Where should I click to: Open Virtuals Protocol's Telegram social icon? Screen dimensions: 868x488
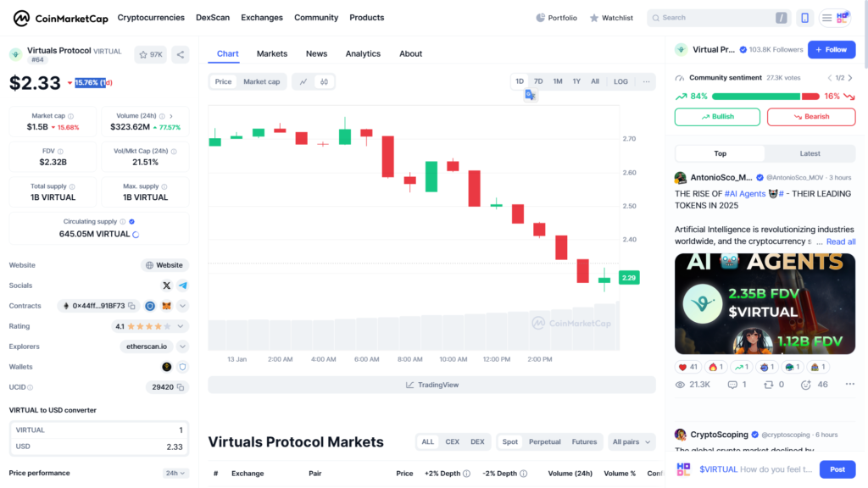(x=182, y=286)
